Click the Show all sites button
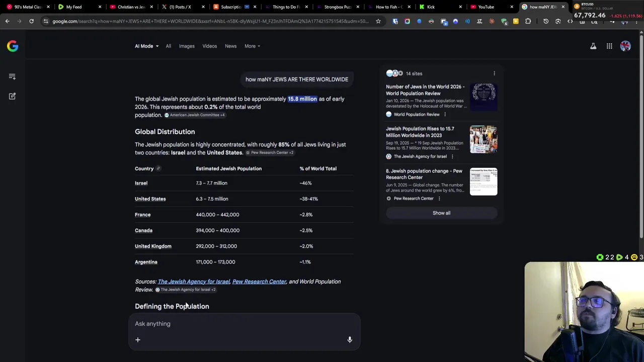 (x=441, y=213)
